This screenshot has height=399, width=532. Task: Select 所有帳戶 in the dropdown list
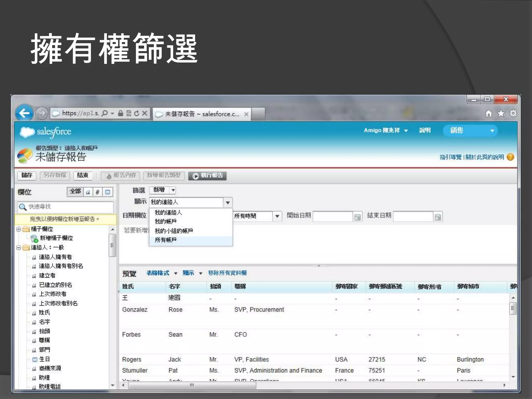(166, 240)
